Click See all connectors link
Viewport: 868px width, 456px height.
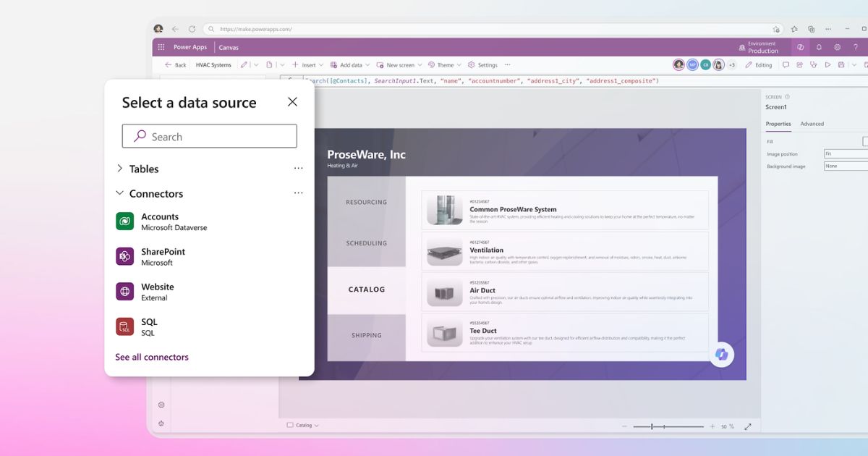pyautogui.click(x=152, y=357)
